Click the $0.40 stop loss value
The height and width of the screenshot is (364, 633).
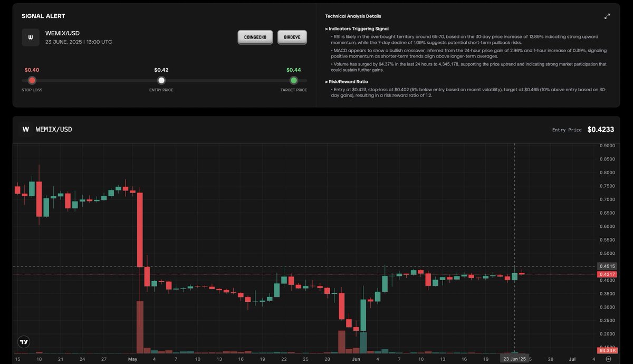tap(32, 70)
